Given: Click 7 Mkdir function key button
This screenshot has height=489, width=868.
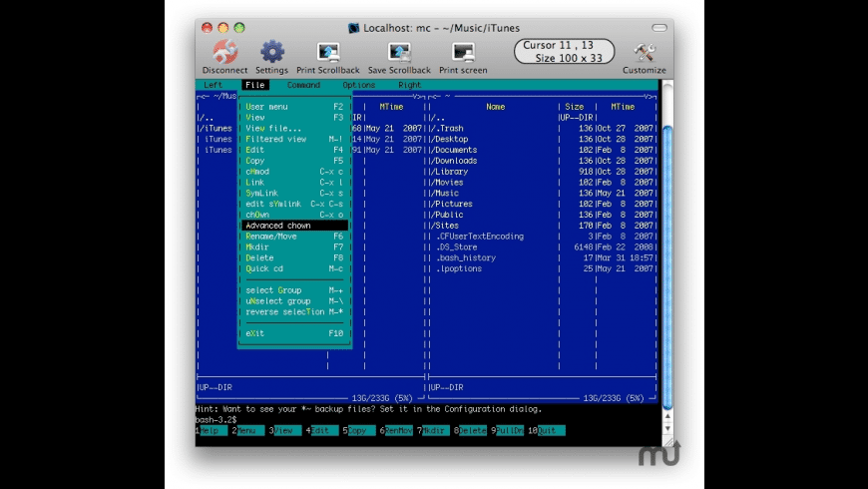Looking at the screenshot, I should [433, 430].
